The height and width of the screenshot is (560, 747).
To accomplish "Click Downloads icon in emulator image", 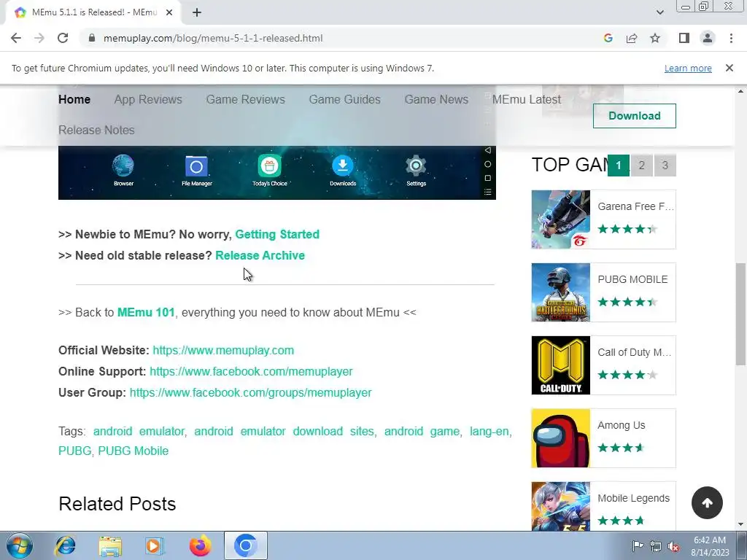I will [343, 170].
